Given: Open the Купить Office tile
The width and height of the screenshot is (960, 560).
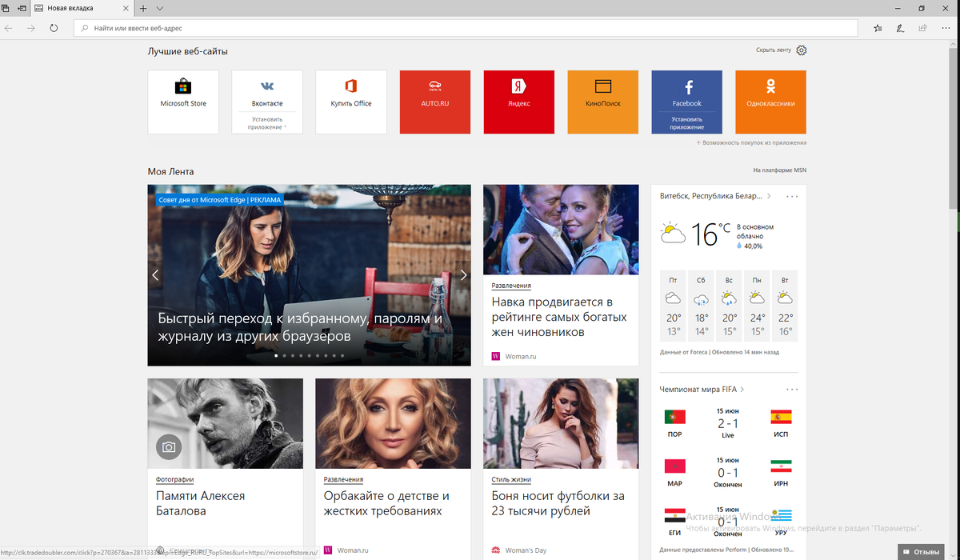Looking at the screenshot, I should click(x=351, y=102).
